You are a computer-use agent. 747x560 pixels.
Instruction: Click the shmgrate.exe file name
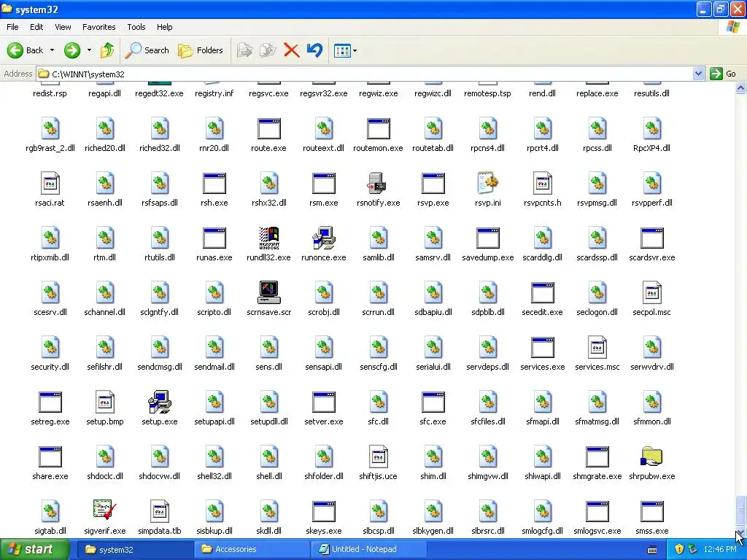[x=597, y=476]
